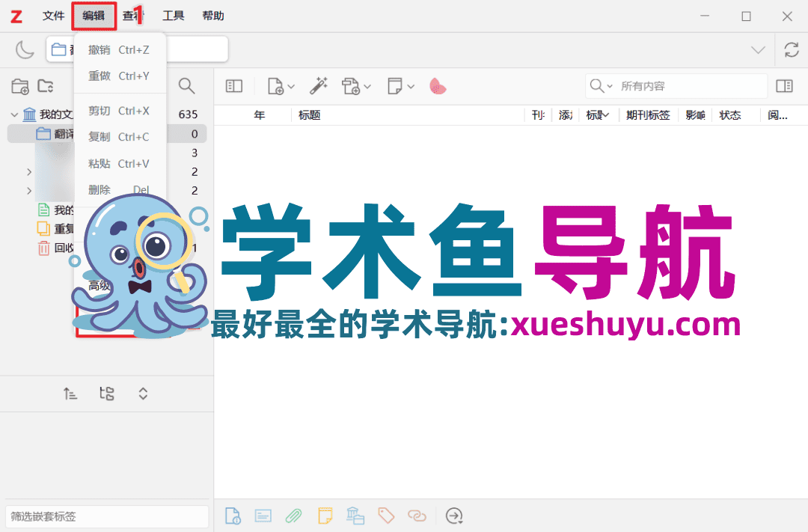808x532 pixels.
Task: Open the tags tab icon
Action: (x=385, y=516)
